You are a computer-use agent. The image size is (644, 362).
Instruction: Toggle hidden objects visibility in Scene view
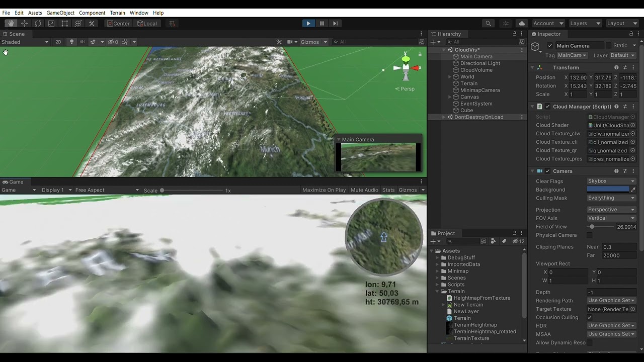(113, 42)
